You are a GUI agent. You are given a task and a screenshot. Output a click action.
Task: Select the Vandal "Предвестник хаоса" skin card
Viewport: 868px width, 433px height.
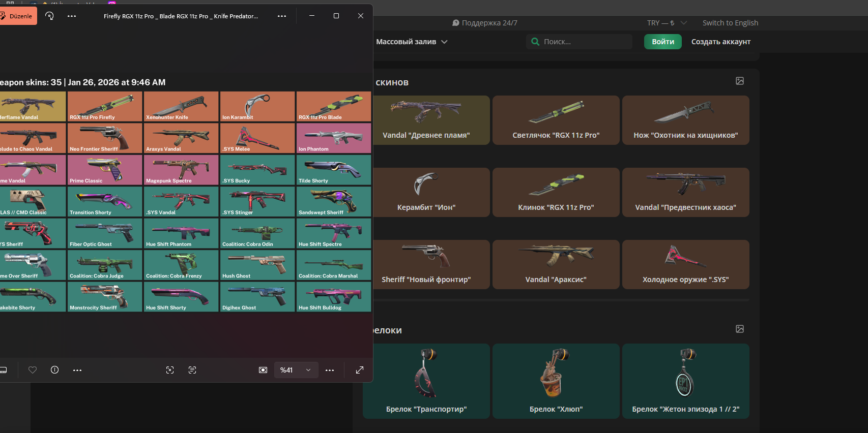tap(686, 192)
